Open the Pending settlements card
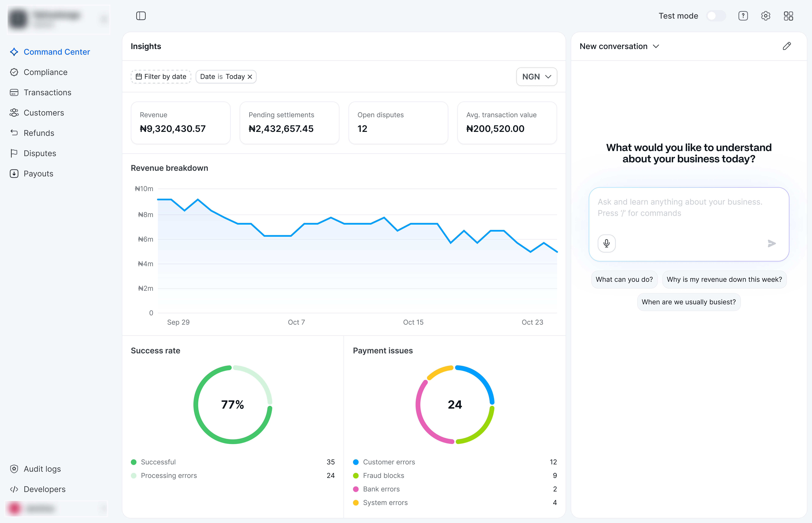The width and height of the screenshot is (812, 523). click(x=289, y=123)
